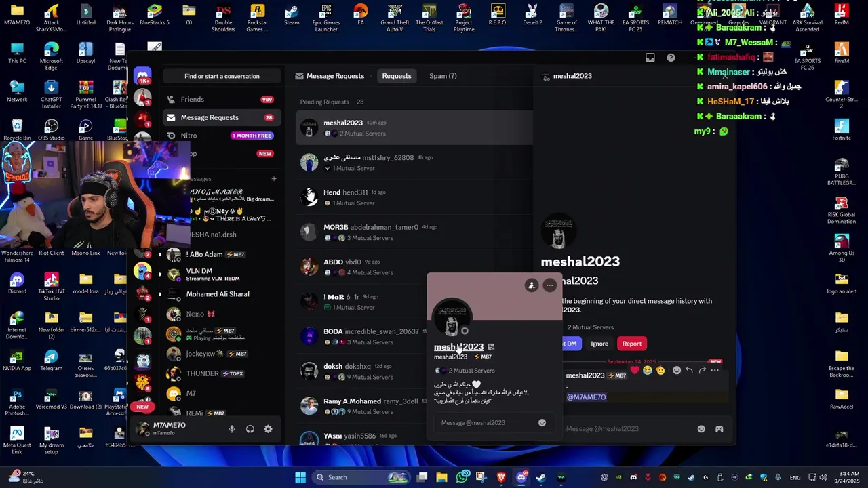The image size is (868, 488).
Task: Open emoji picker in popout message box
Action: (542, 423)
